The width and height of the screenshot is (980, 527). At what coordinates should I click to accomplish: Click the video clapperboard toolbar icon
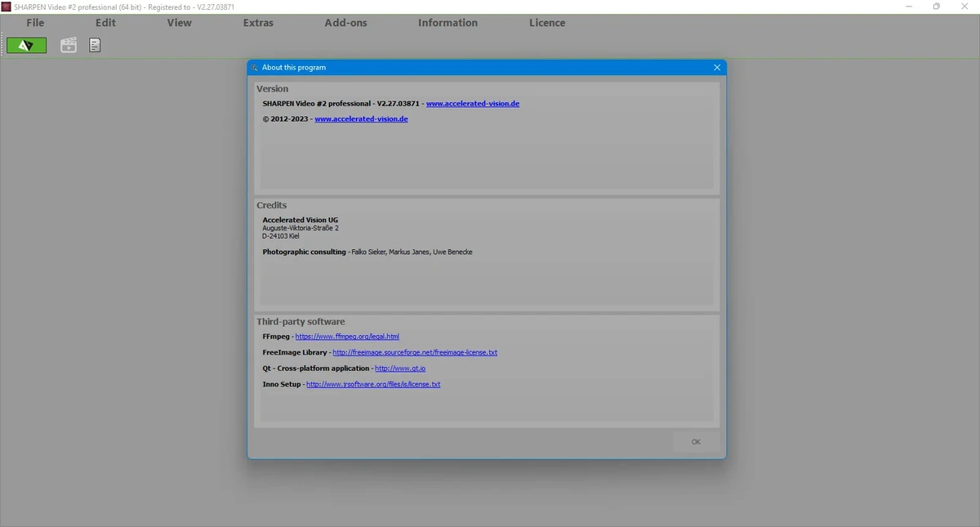pyautogui.click(x=69, y=46)
